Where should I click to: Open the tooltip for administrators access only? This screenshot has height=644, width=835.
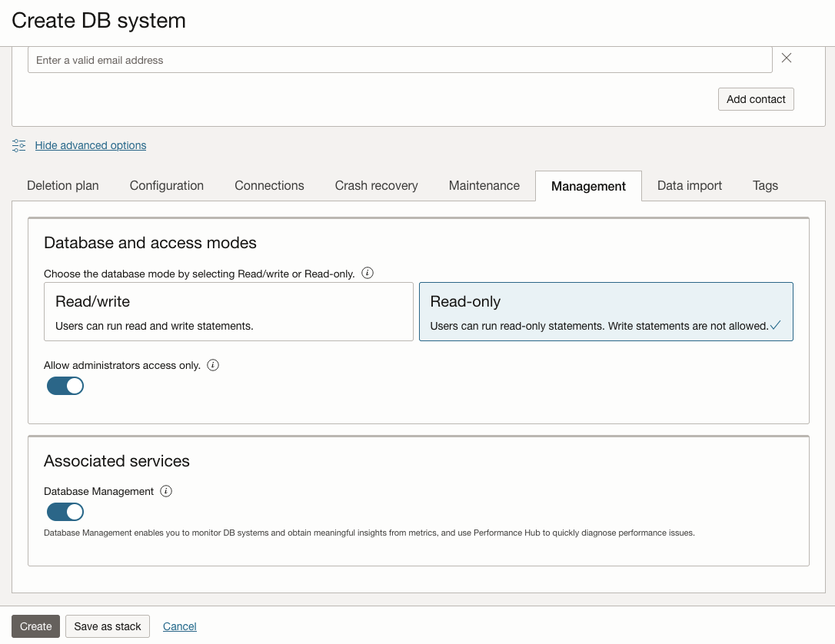pyautogui.click(x=213, y=365)
